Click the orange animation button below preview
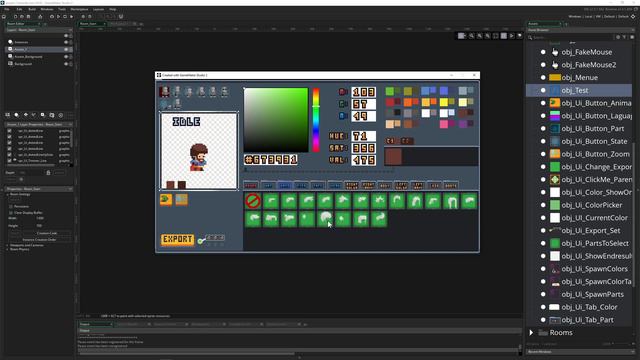This screenshot has width=640, height=360. [166, 199]
